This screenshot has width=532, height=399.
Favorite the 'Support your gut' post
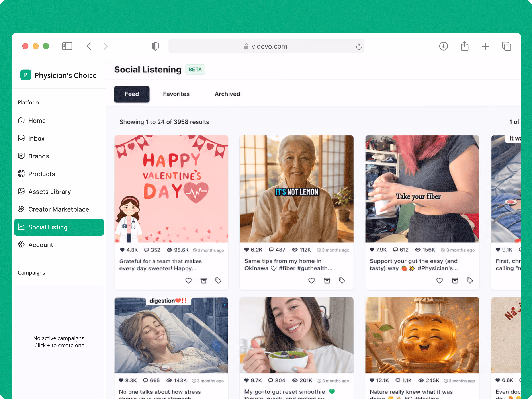pos(440,280)
